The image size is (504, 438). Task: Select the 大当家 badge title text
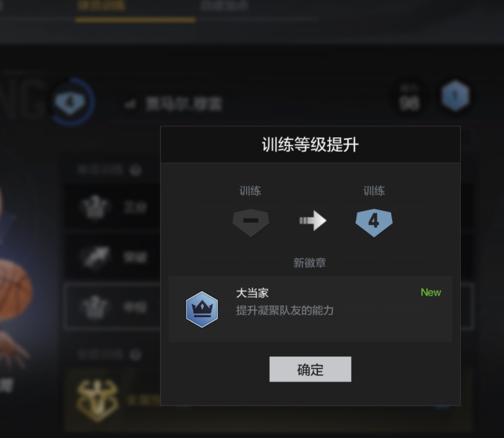(252, 293)
